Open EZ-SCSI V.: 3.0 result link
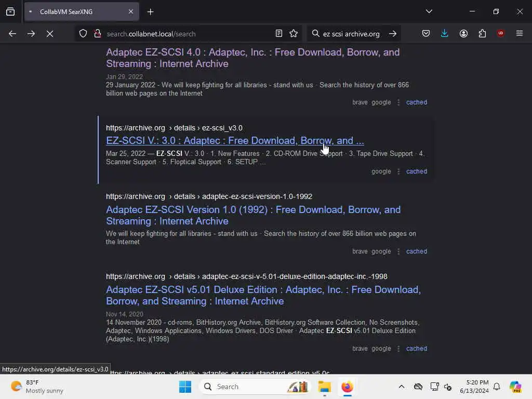The height and width of the screenshot is (399, 532). click(x=235, y=140)
